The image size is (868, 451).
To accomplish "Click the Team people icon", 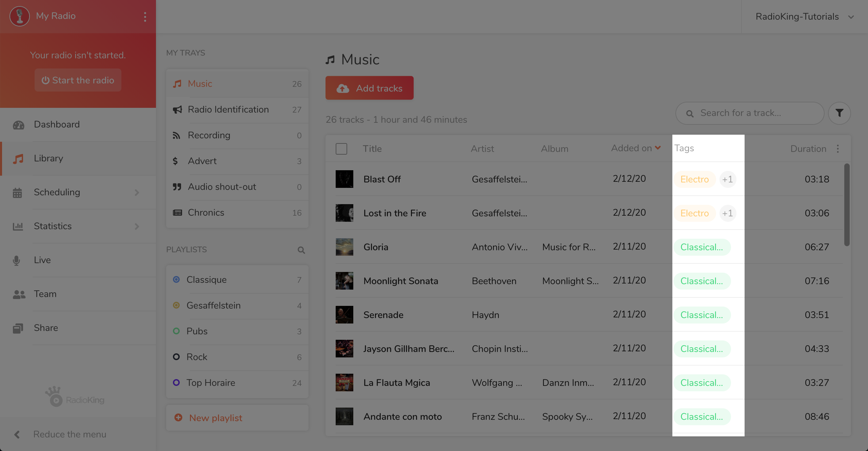I will pos(19,294).
